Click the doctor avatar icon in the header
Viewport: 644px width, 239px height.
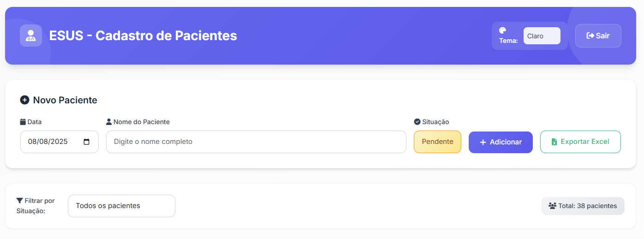click(31, 36)
